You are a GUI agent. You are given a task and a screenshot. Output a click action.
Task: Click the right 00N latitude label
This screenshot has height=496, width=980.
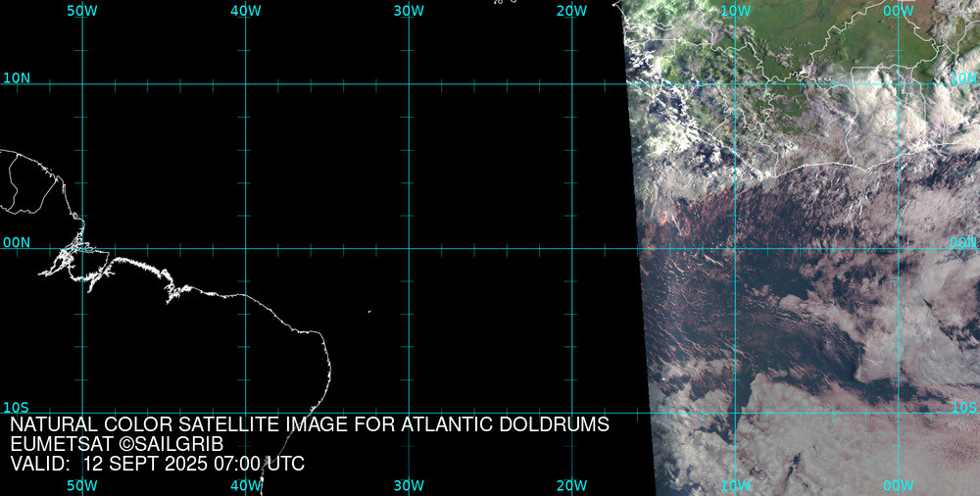click(x=963, y=243)
